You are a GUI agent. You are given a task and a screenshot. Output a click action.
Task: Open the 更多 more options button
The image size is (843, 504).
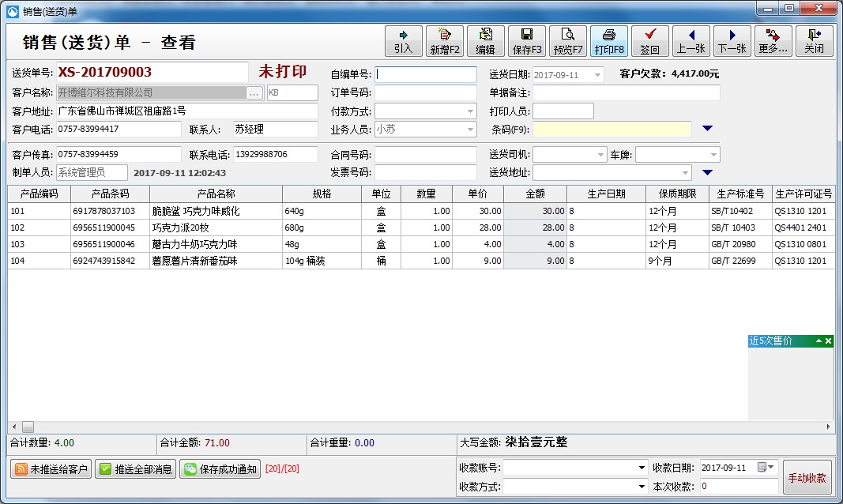point(773,41)
